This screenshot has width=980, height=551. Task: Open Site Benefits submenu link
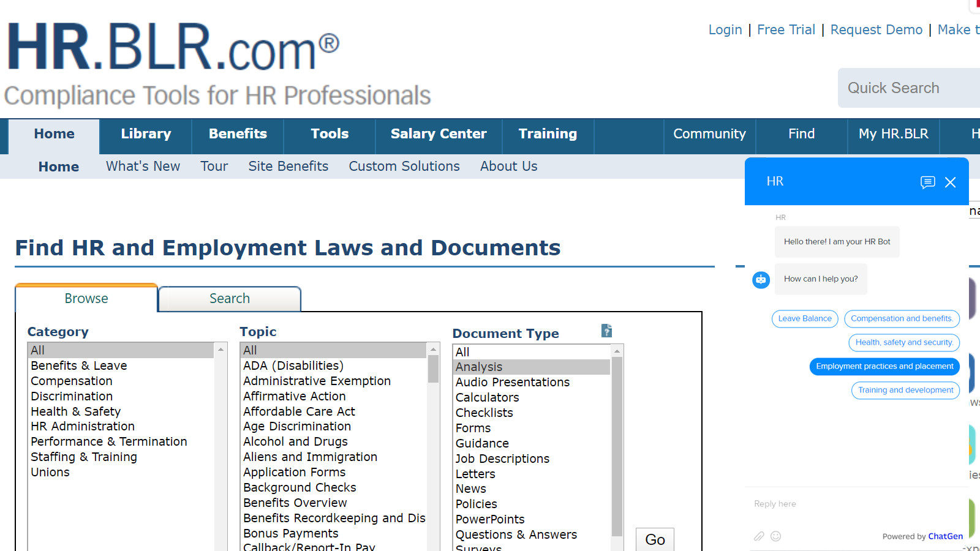tap(288, 167)
